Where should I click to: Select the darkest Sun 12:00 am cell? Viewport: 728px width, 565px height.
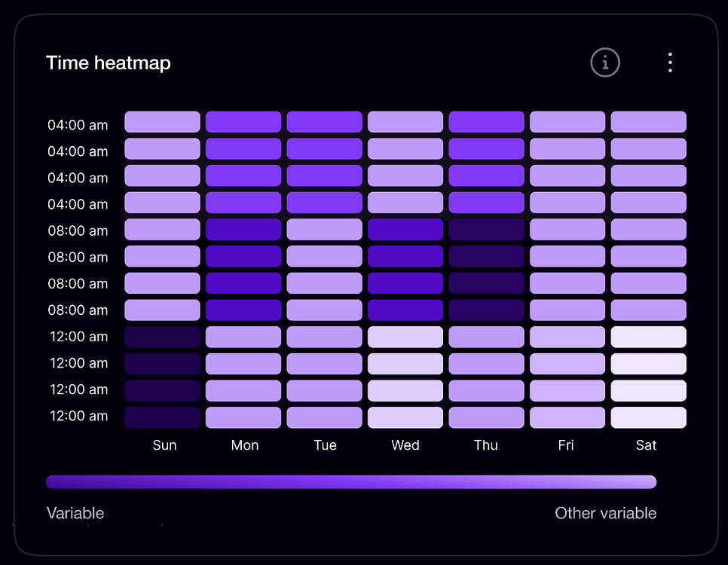(x=162, y=337)
